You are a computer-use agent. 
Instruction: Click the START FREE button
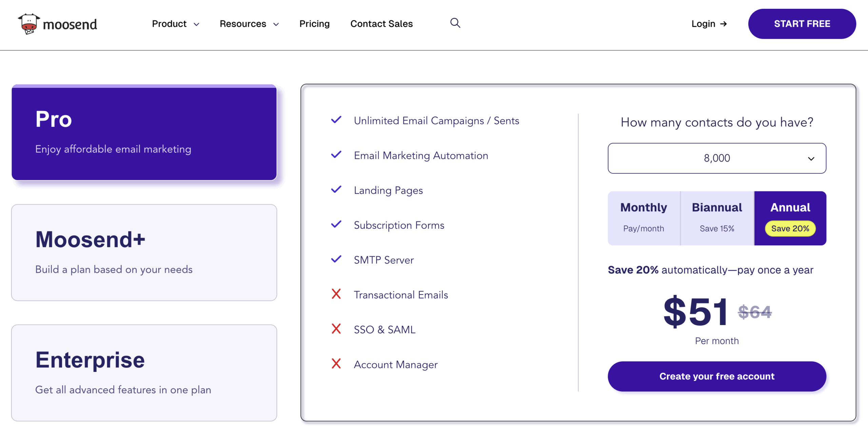802,24
